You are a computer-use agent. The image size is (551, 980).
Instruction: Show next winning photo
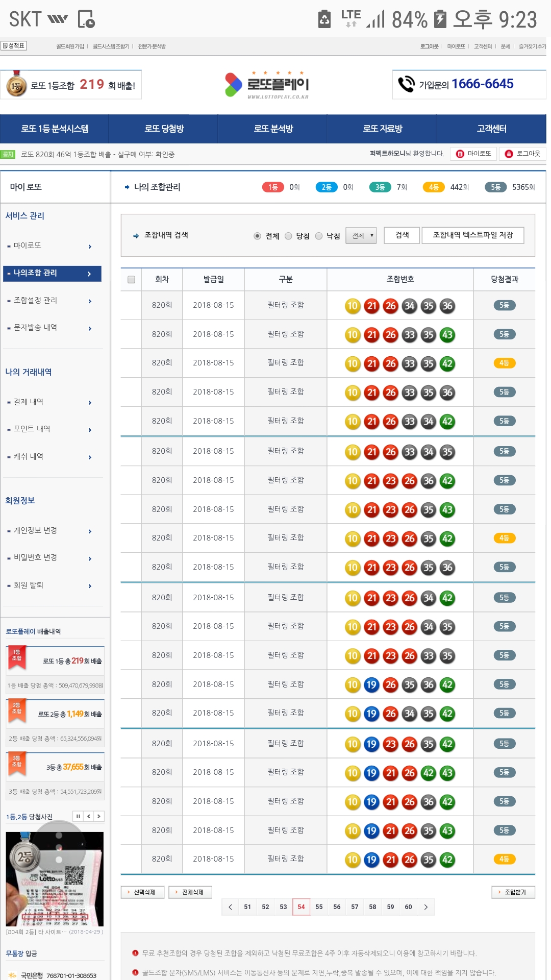click(99, 816)
